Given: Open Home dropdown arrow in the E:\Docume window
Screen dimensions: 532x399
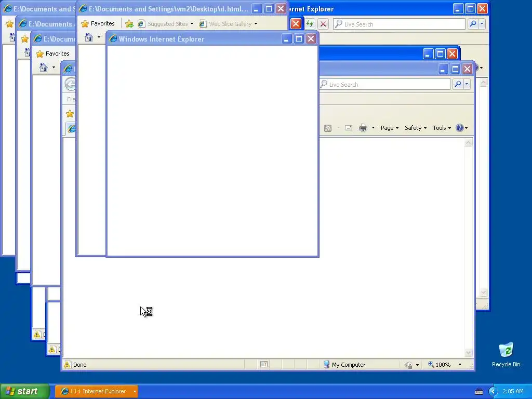Looking at the screenshot, I should tap(54, 68).
